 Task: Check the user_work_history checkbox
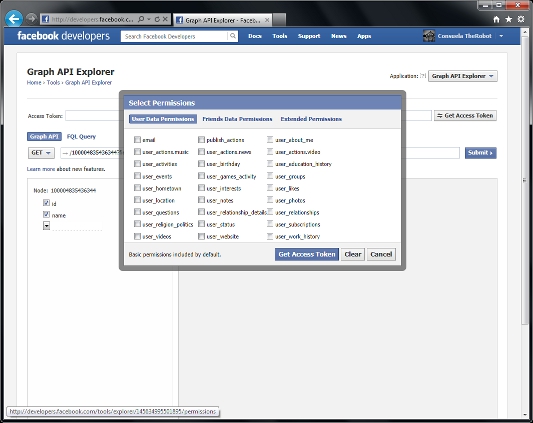(x=270, y=236)
